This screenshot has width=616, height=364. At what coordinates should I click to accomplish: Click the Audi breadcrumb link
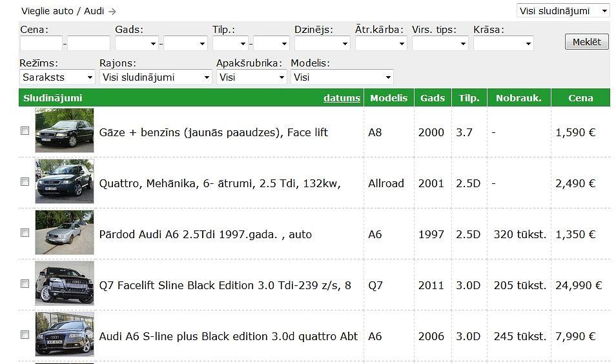[x=94, y=11]
